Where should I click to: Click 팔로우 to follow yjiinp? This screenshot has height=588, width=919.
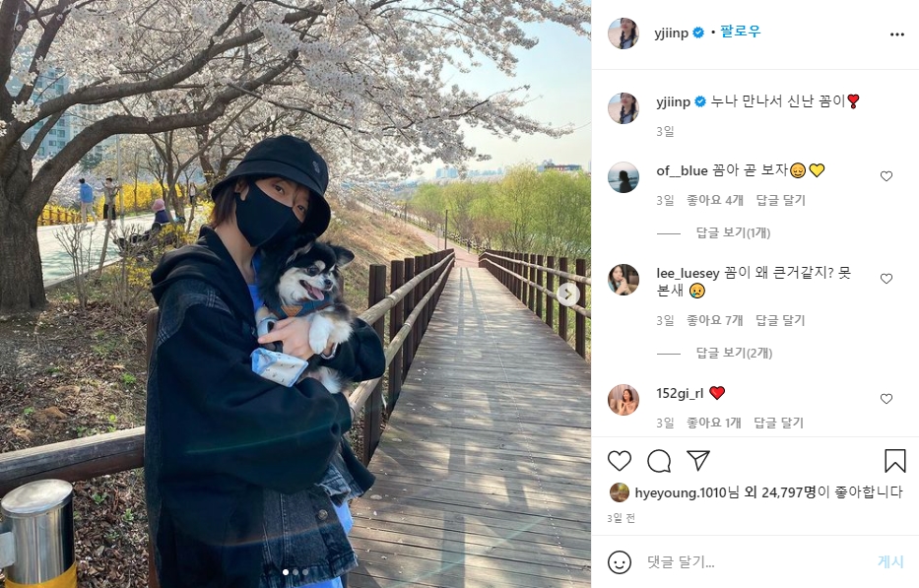(741, 33)
